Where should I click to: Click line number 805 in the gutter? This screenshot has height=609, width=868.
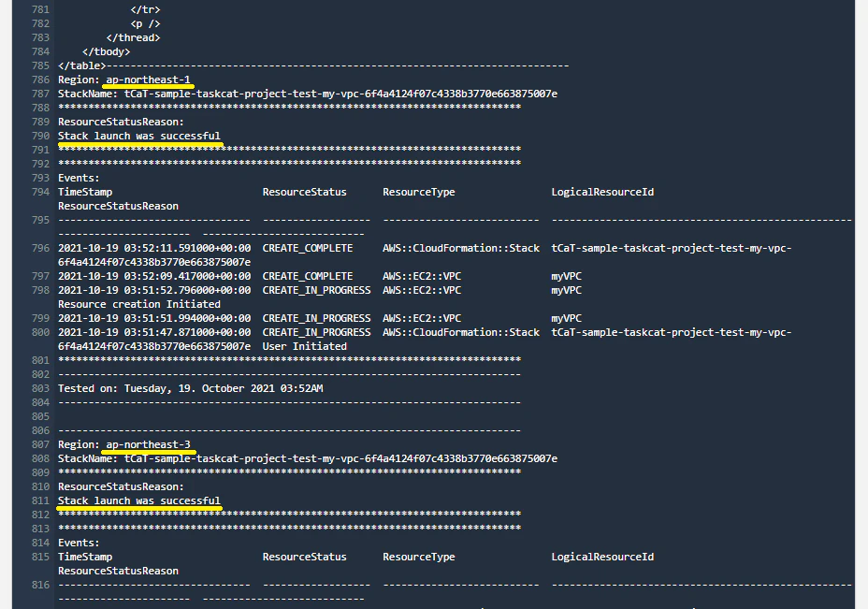[40, 416]
